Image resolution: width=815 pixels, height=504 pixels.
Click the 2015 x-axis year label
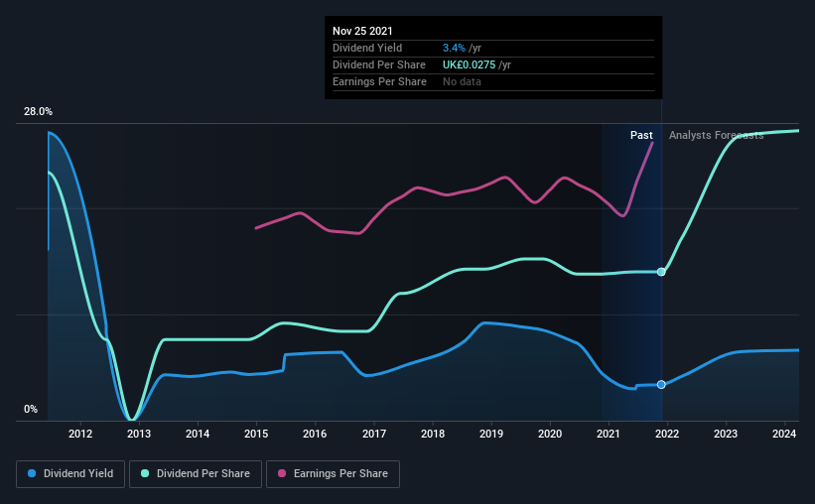(x=256, y=434)
